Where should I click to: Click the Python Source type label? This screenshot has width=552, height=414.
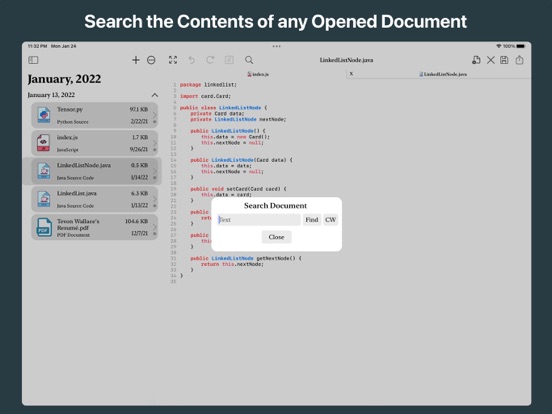pos(73,122)
